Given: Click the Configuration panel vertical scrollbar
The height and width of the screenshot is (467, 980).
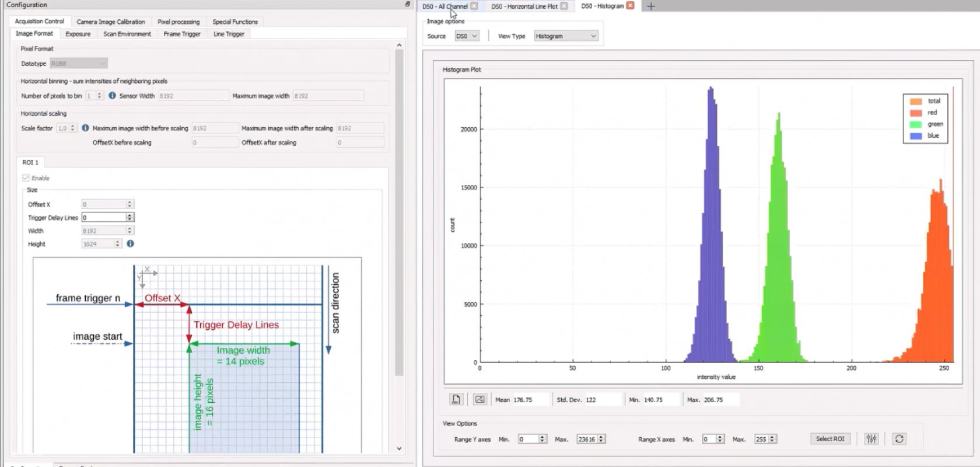Looking at the screenshot, I should point(399,213).
